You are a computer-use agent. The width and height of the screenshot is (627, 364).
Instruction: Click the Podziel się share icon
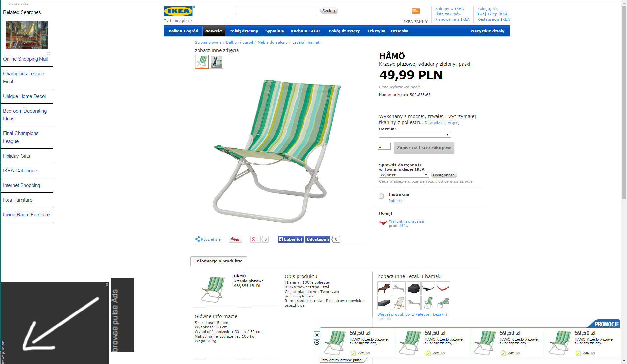(x=197, y=239)
